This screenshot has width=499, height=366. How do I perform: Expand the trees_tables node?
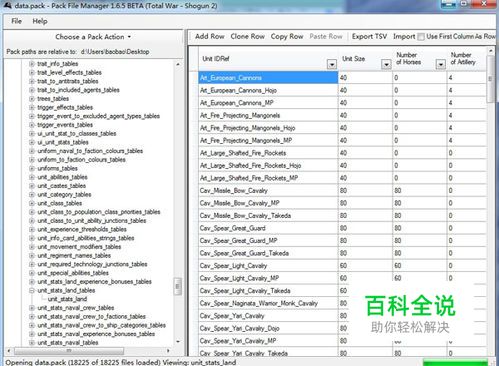click(32, 99)
